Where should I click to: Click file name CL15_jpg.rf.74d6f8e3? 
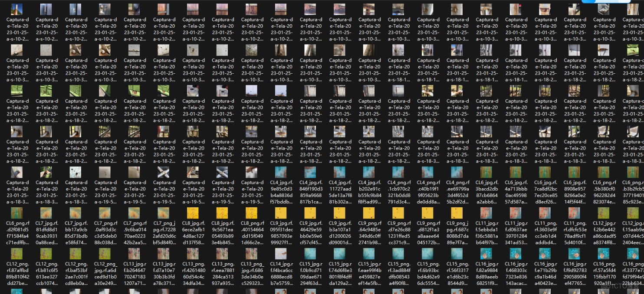[x=340, y=274]
